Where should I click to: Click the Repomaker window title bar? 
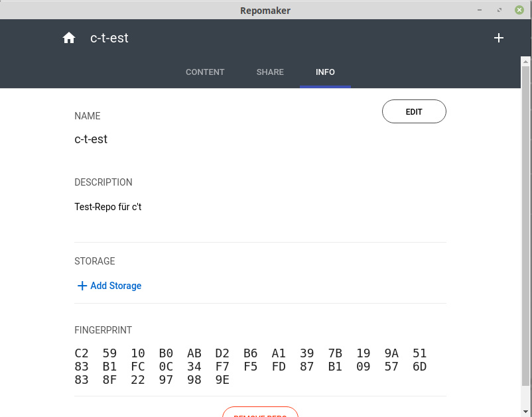[x=265, y=10]
